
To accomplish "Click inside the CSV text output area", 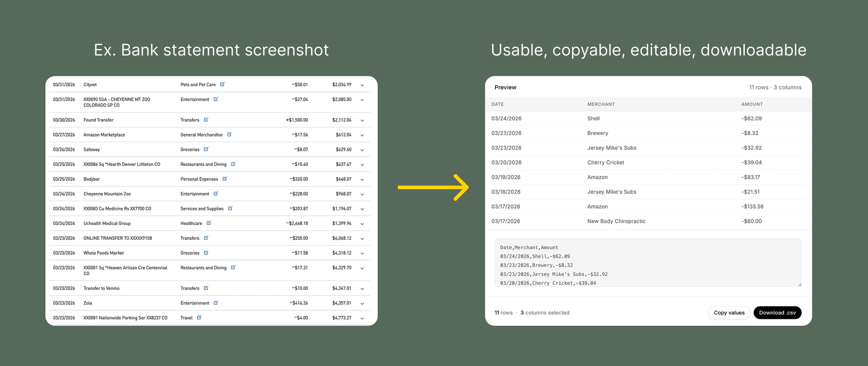I will point(648,262).
